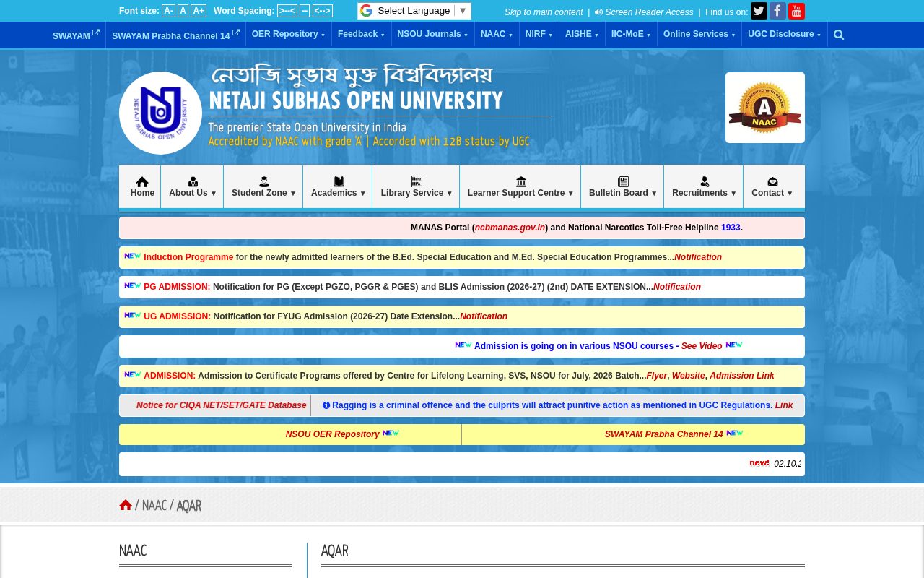Click the red home breadcrumb icon
Screen dimensions: 924x578
[126, 505]
